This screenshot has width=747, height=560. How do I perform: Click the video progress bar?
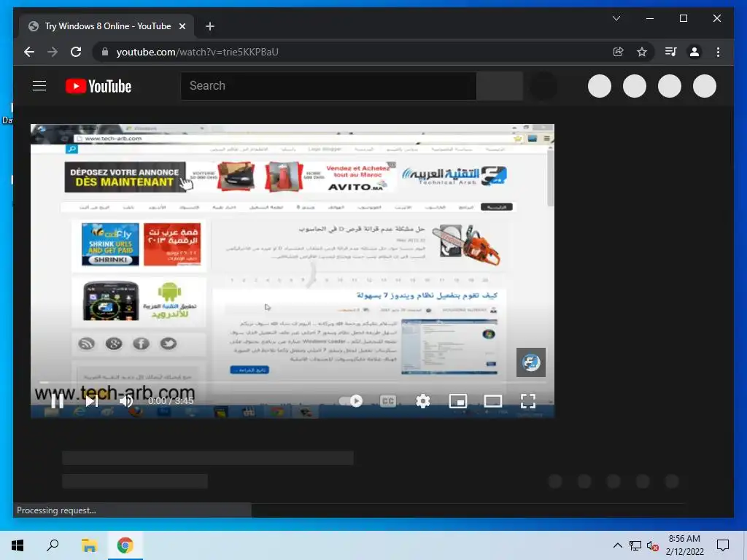pyautogui.click(x=293, y=382)
